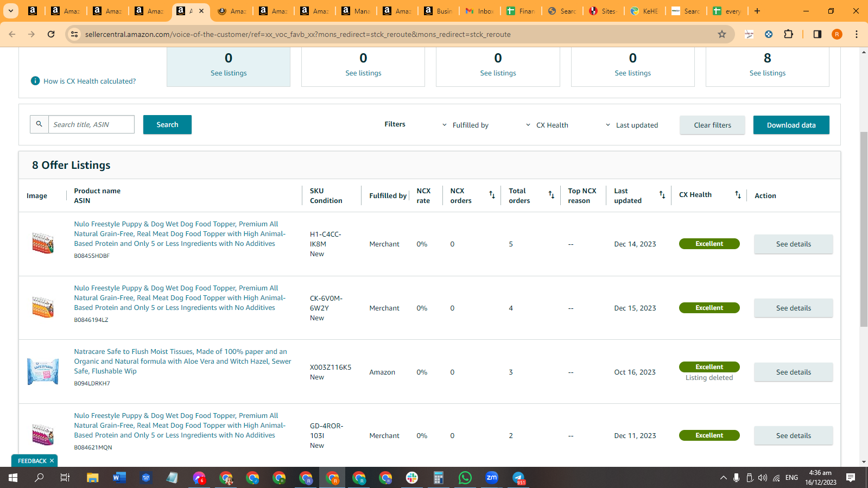Open WhatsApp from the taskbar
The width and height of the screenshot is (868, 488).
(465, 478)
